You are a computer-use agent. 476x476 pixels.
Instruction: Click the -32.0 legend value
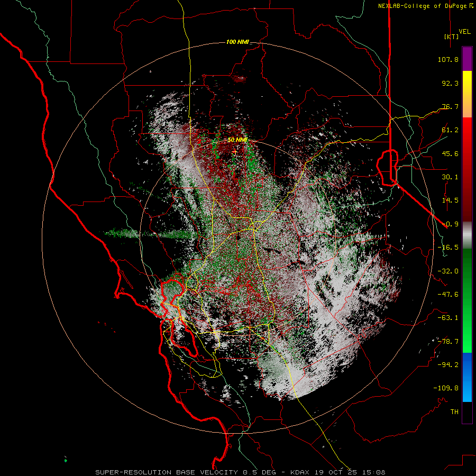448,271
